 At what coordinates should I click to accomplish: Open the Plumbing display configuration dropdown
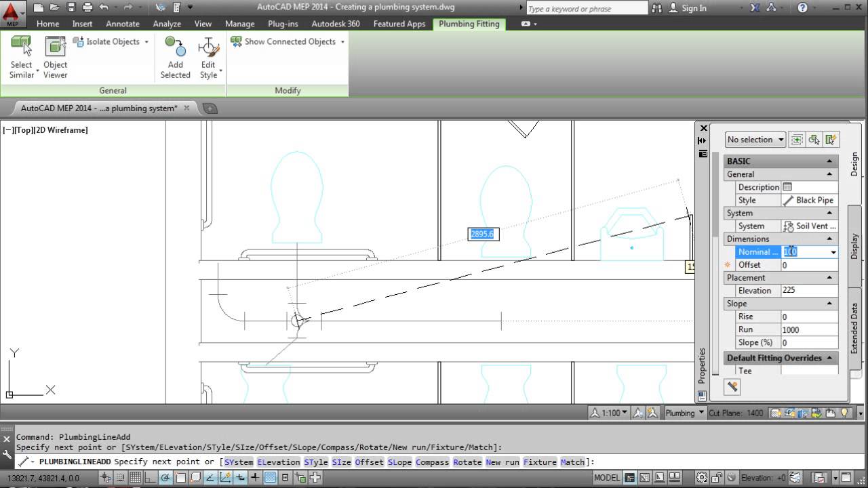(x=684, y=413)
